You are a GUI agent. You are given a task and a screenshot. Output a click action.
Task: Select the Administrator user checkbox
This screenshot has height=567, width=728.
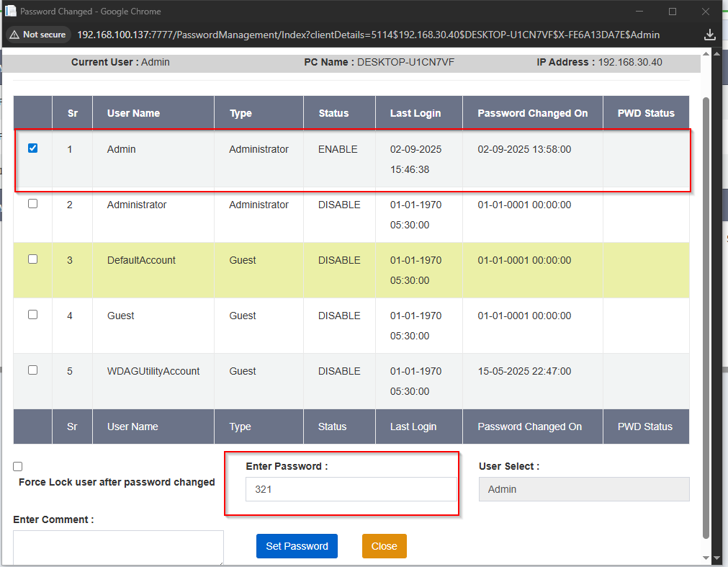(32, 204)
